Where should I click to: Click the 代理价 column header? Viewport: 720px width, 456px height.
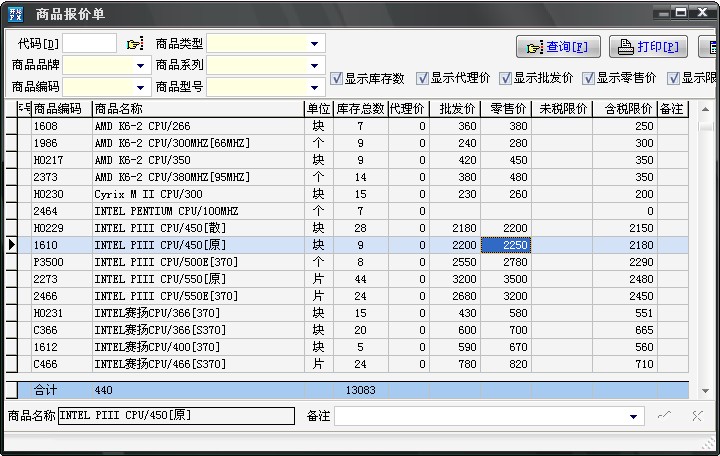click(409, 109)
